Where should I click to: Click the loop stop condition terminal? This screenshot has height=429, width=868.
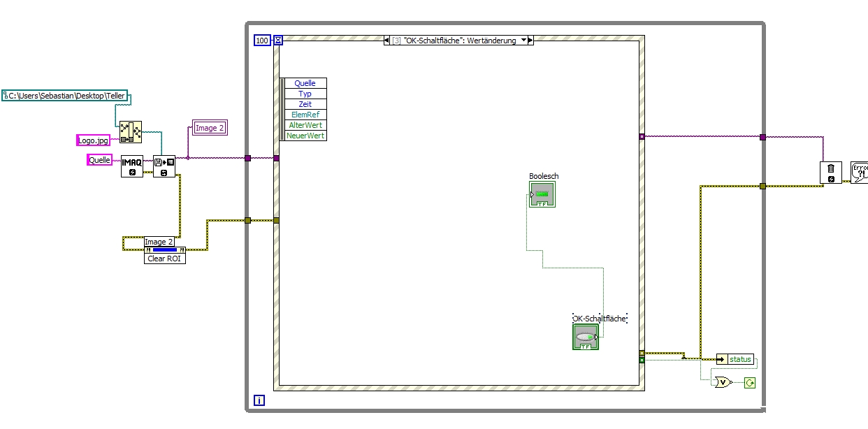[x=750, y=382]
